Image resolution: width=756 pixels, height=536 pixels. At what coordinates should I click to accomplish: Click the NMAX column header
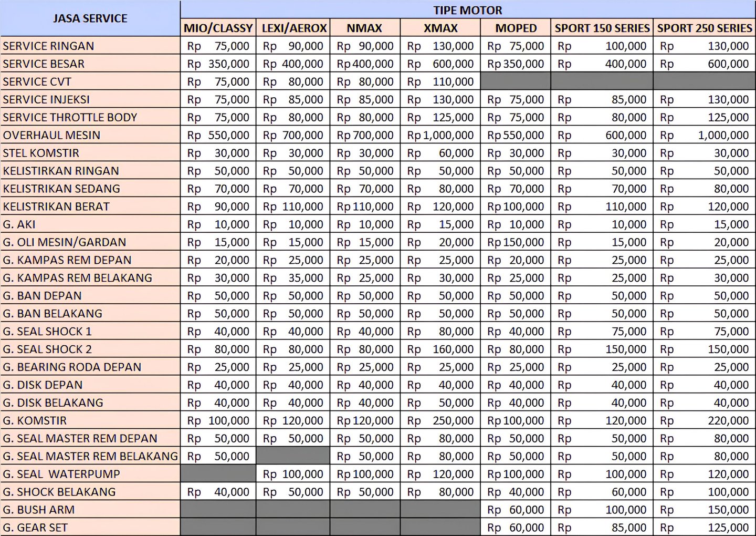point(365,28)
